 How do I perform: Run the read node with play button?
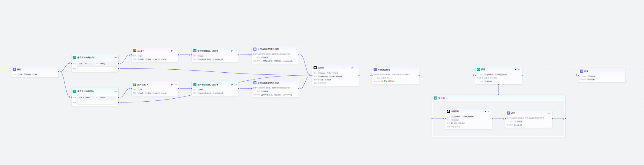tap(172, 51)
